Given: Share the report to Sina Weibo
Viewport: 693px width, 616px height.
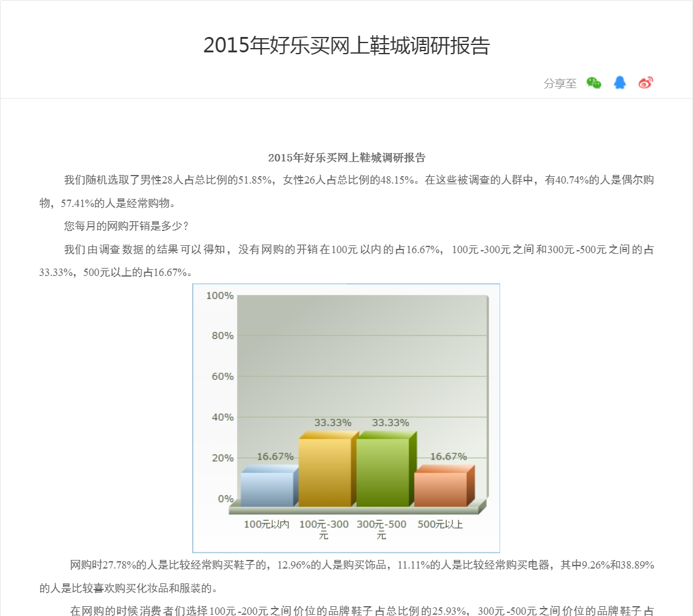Looking at the screenshot, I should tap(646, 83).
